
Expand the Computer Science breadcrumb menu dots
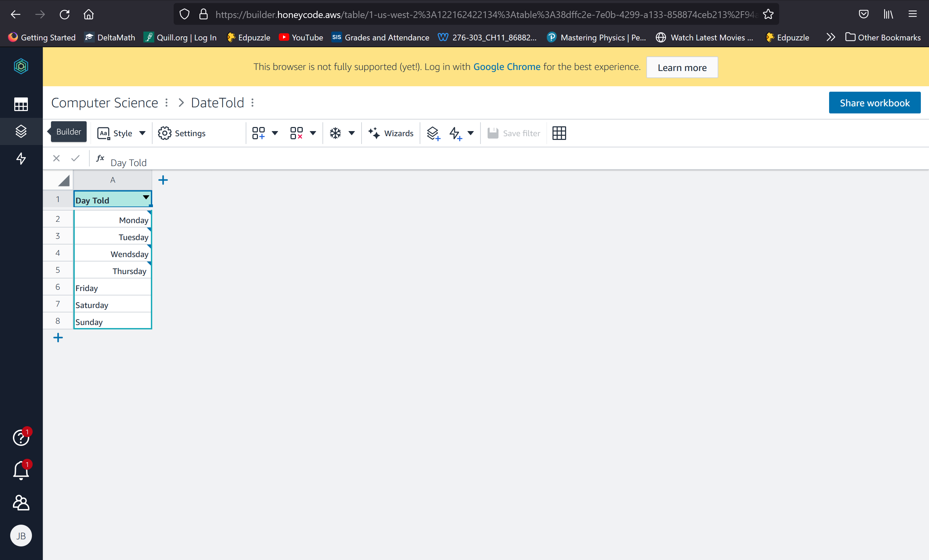pyautogui.click(x=166, y=103)
